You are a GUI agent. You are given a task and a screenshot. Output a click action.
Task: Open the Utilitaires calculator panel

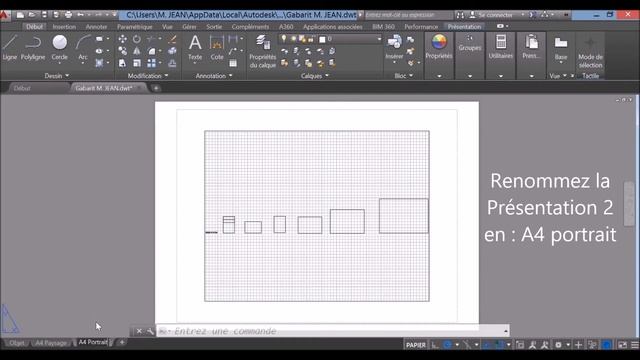[x=501, y=47]
